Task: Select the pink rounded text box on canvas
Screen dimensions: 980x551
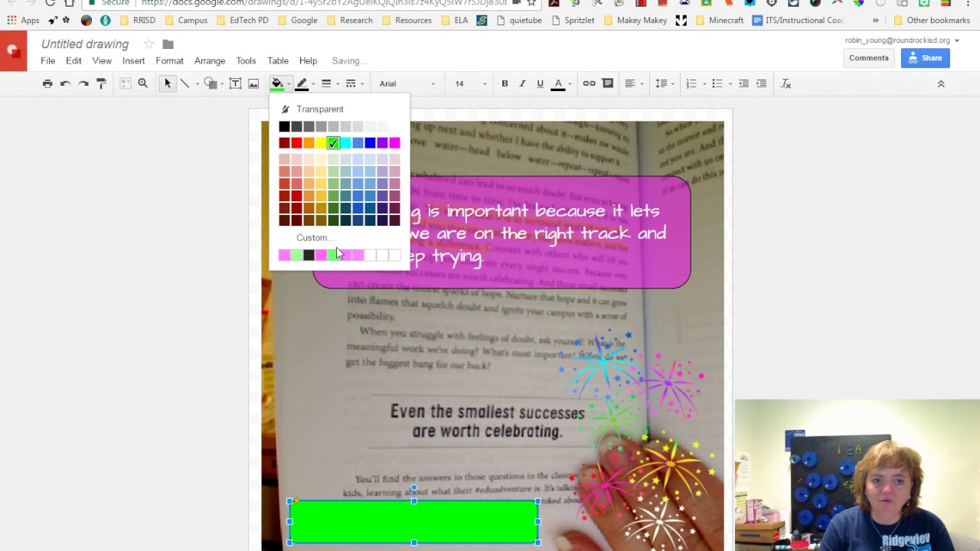Action: click(x=501, y=233)
